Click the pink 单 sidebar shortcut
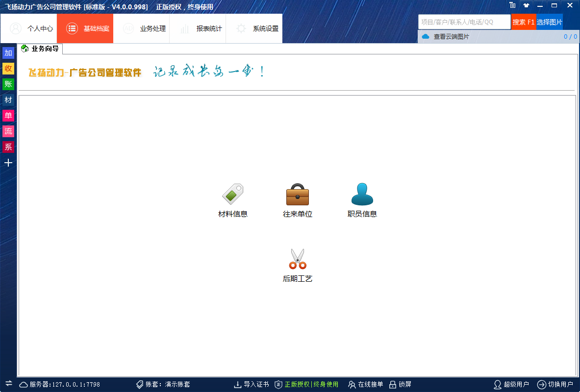Viewport: 580px width, 392px height. point(8,116)
